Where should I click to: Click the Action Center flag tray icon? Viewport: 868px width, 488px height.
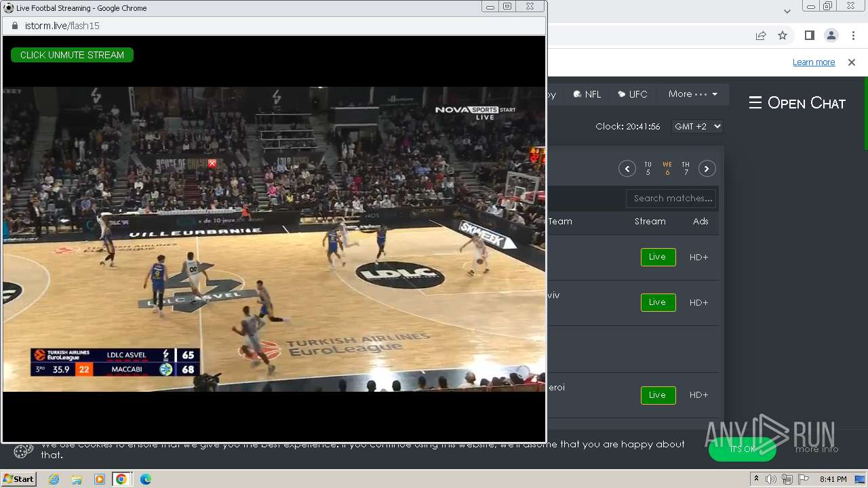tap(804, 479)
